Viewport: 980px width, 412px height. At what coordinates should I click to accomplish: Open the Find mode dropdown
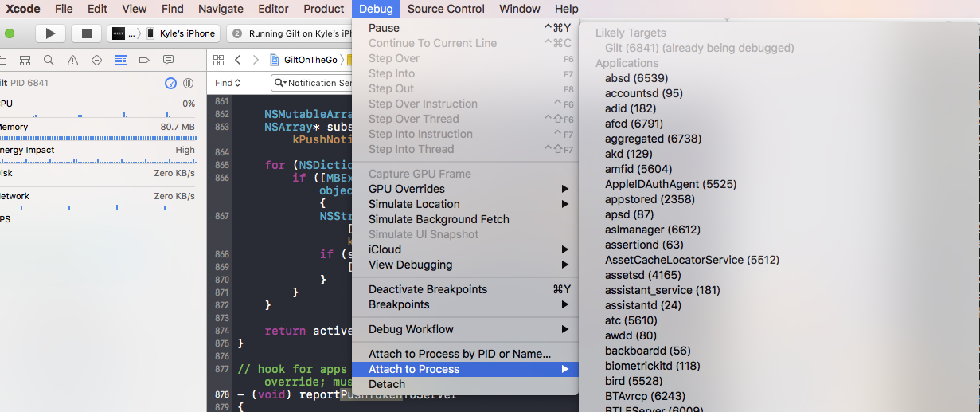click(x=227, y=83)
